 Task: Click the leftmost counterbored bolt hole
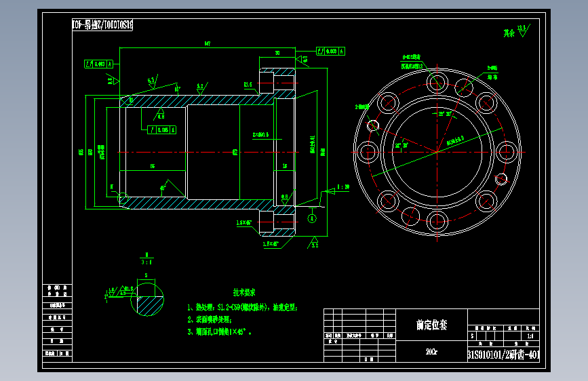[368, 153]
